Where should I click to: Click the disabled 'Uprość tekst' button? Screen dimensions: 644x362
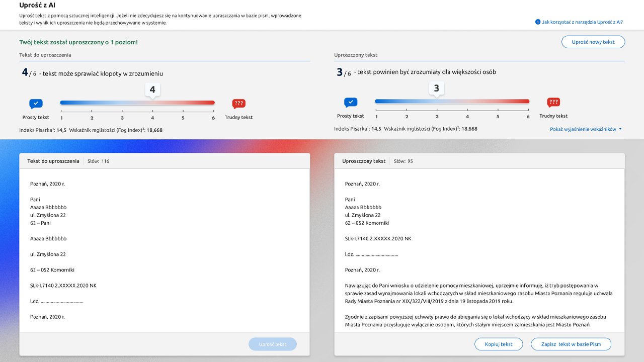tap(273, 344)
